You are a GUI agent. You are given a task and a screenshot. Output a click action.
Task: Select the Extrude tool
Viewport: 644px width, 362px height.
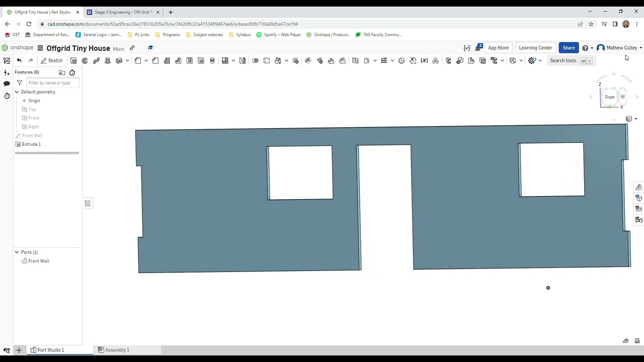click(73, 60)
